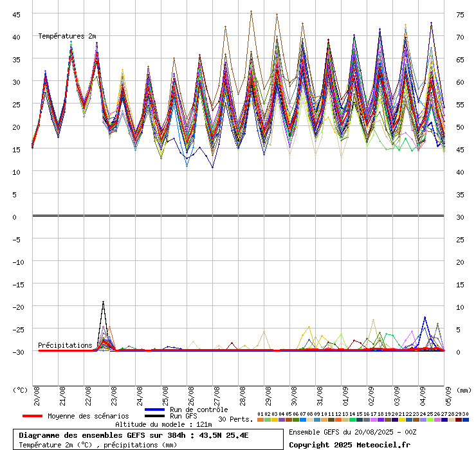Screen dimensions: 476x450
Task: Click the 28/08 date label
Action: tap(243, 396)
